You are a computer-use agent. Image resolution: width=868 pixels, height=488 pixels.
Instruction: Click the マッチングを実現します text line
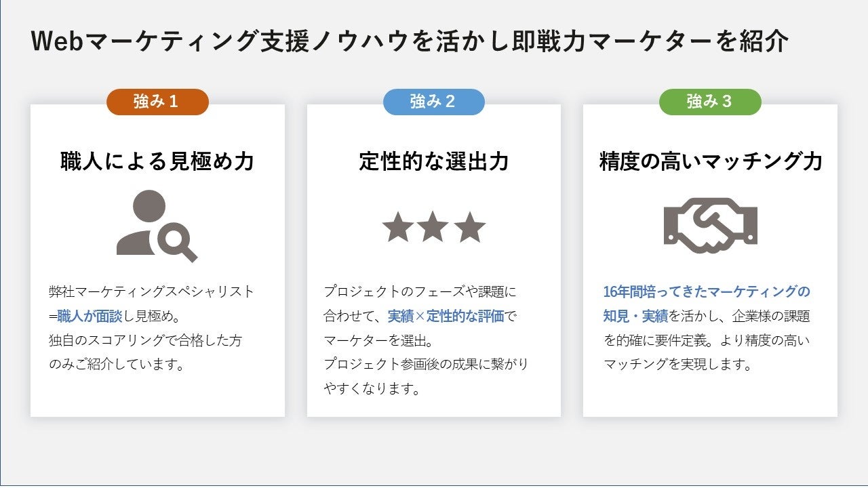tap(677, 365)
